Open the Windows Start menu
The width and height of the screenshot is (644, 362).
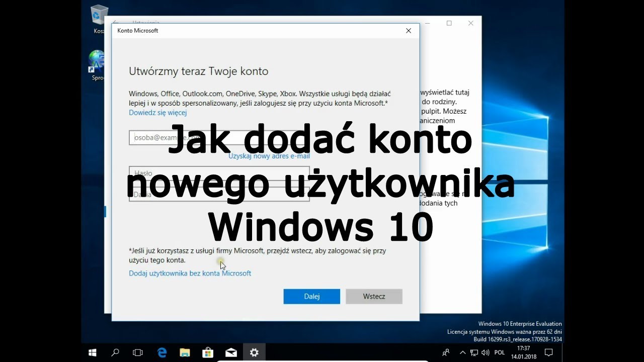click(x=93, y=352)
